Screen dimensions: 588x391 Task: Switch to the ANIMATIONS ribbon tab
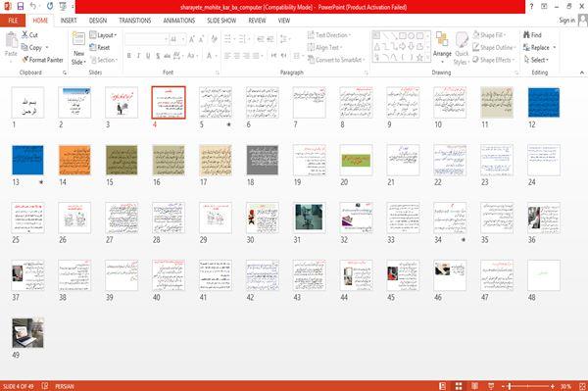[x=179, y=21]
